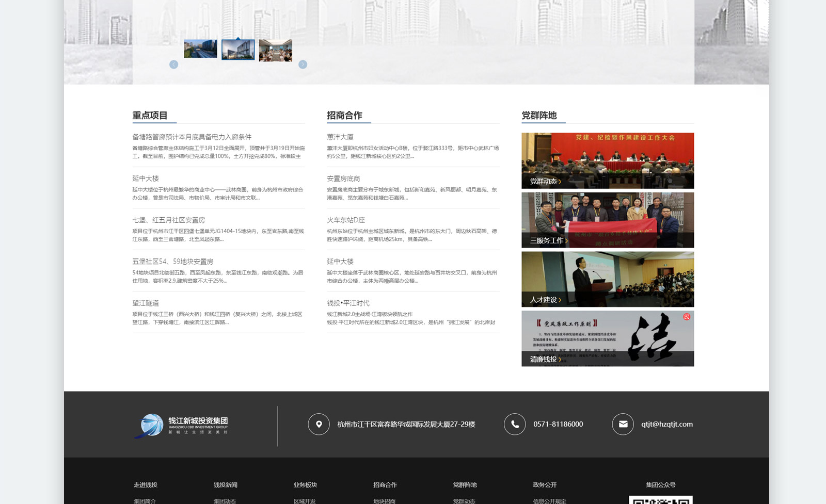Click the carousel next arrow button
This screenshot has height=504, width=826.
[303, 64]
